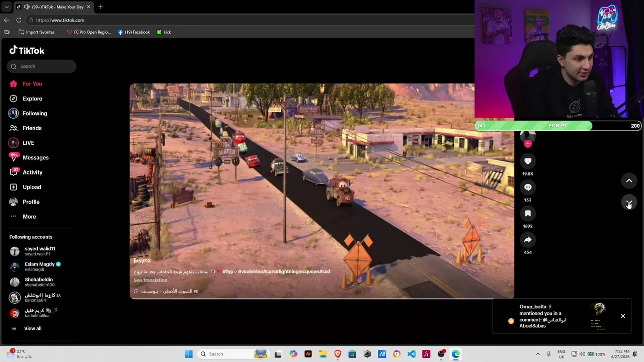The width and height of the screenshot is (644, 362).
Task: Open Messages in the sidebar
Action: click(x=29, y=157)
